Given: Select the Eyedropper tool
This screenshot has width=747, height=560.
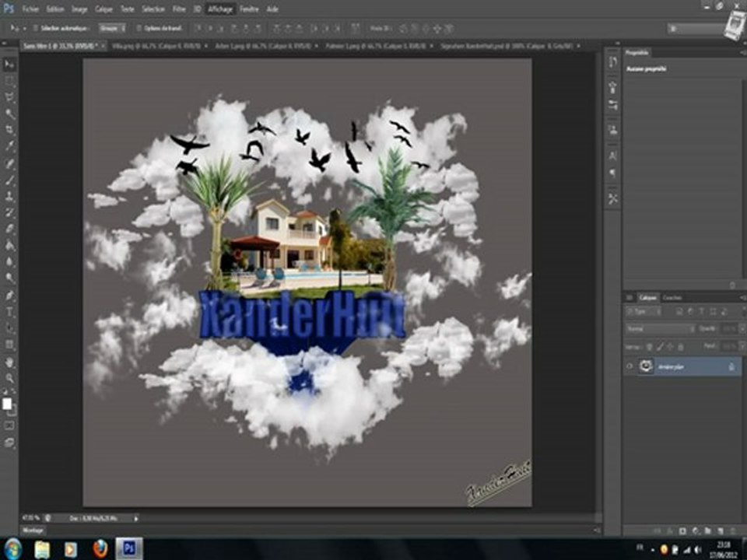Looking at the screenshot, I should pyautogui.click(x=9, y=145).
